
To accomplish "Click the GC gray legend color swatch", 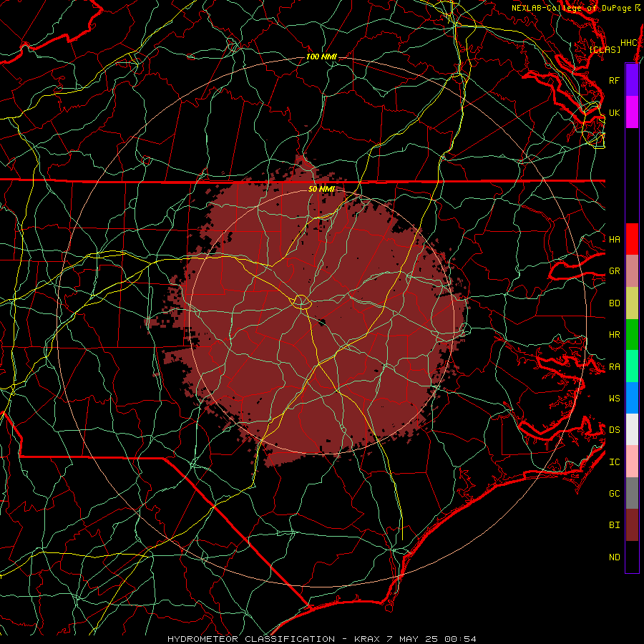I will 632,493.
